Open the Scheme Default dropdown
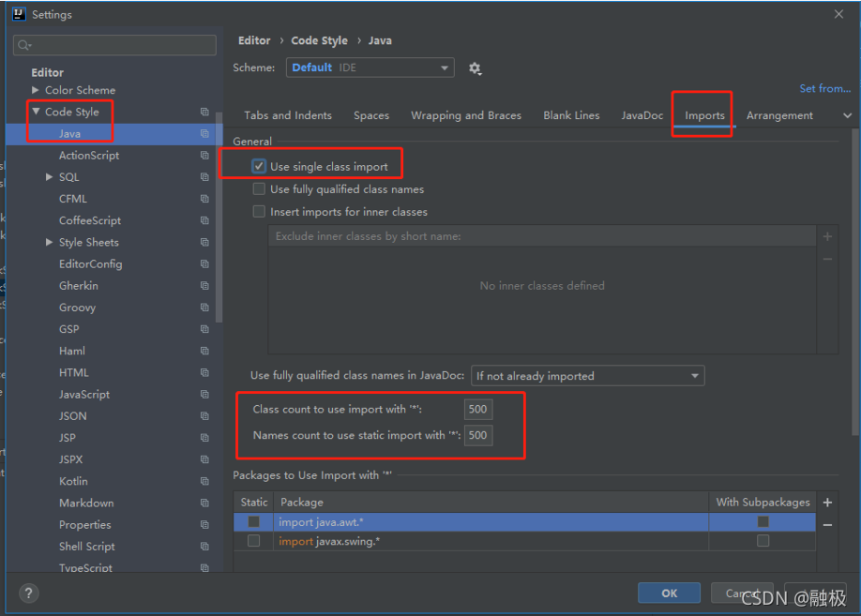 pyautogui.click(x=370, y=68)
